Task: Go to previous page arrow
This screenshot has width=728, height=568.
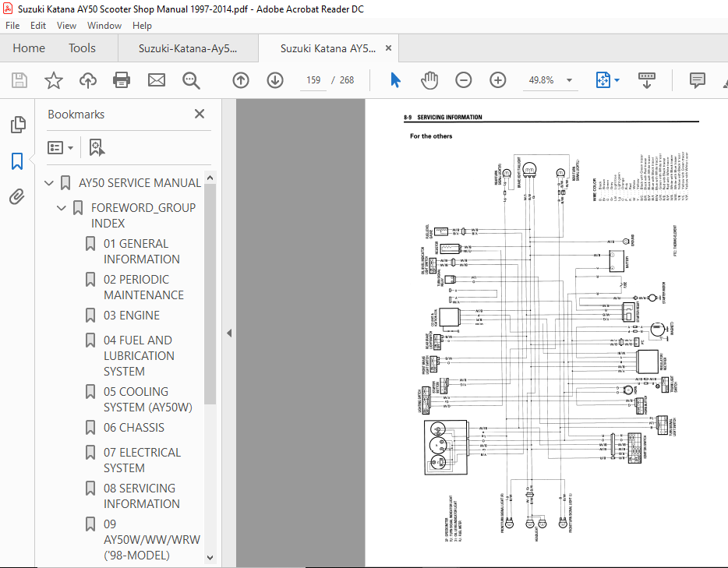Action: [x=241, y=80]
